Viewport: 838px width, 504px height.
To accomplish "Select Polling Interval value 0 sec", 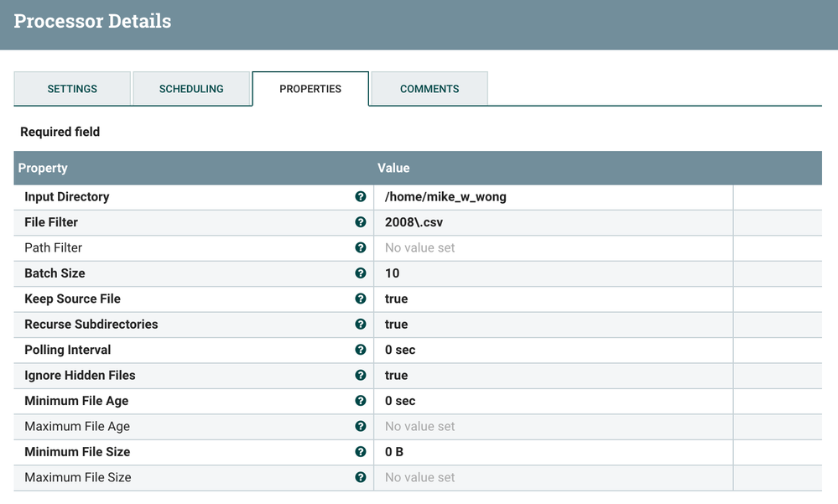I will tap(553, 350).
